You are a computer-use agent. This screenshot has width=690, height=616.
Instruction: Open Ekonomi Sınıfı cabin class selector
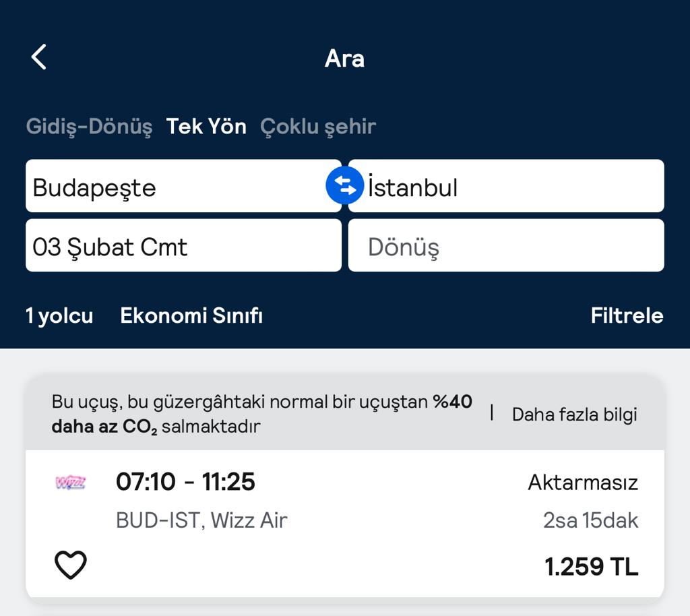click(191, 315)
